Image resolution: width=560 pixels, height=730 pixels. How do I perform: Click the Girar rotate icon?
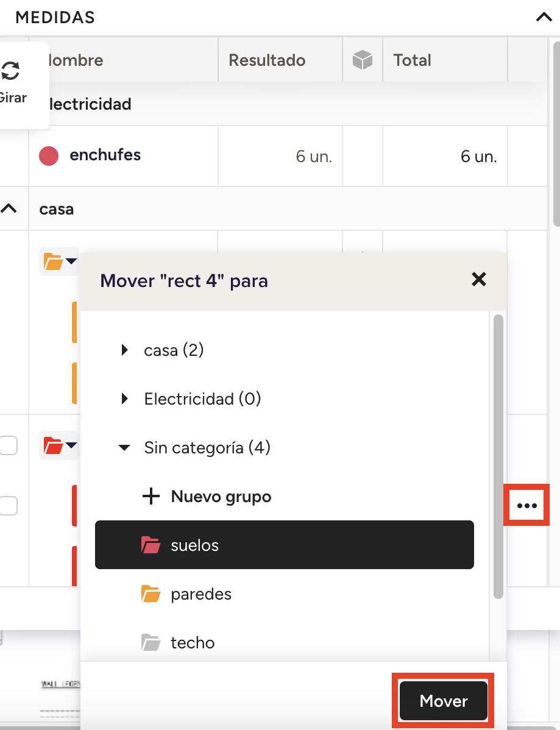coord(10,71)
